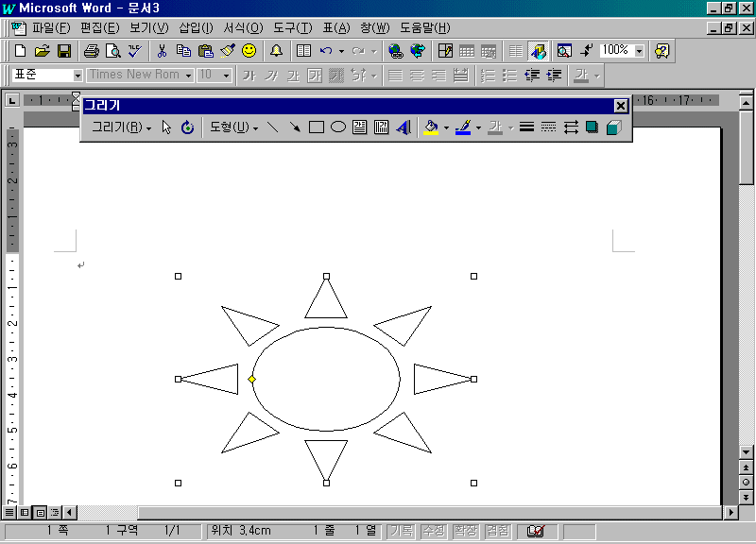This screenshot has height=544, width=756.
Task: Toggle bulleted list formatting
Action: click(x=510, y=76)
